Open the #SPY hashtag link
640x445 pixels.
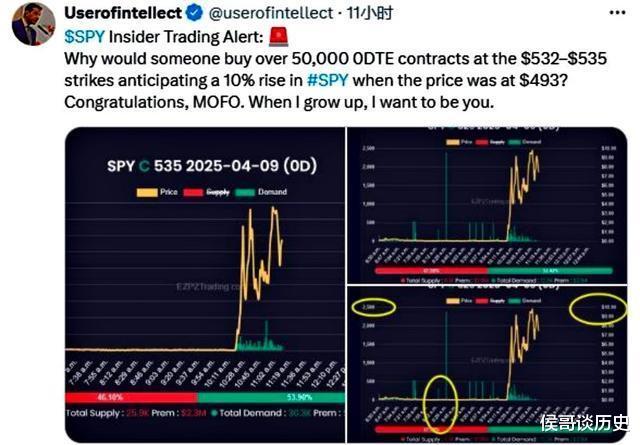(327, 80)
